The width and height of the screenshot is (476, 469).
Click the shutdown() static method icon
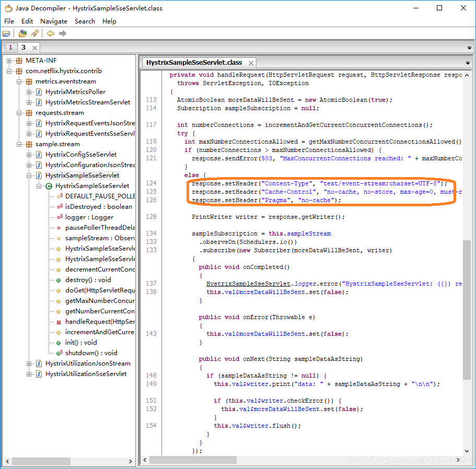[x=60, y=353]
